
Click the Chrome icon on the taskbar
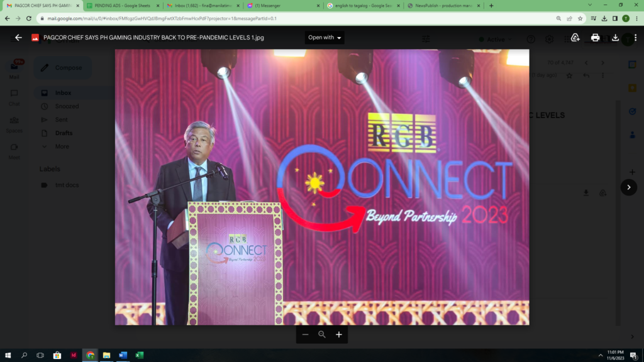click(x=91, y=355)
